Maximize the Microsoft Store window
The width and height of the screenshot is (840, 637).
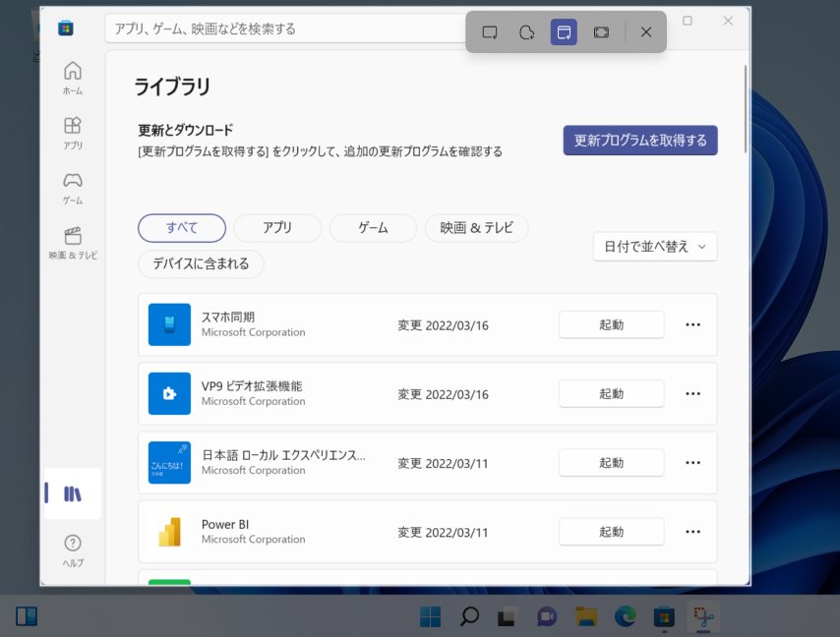[x=688, y=21]
